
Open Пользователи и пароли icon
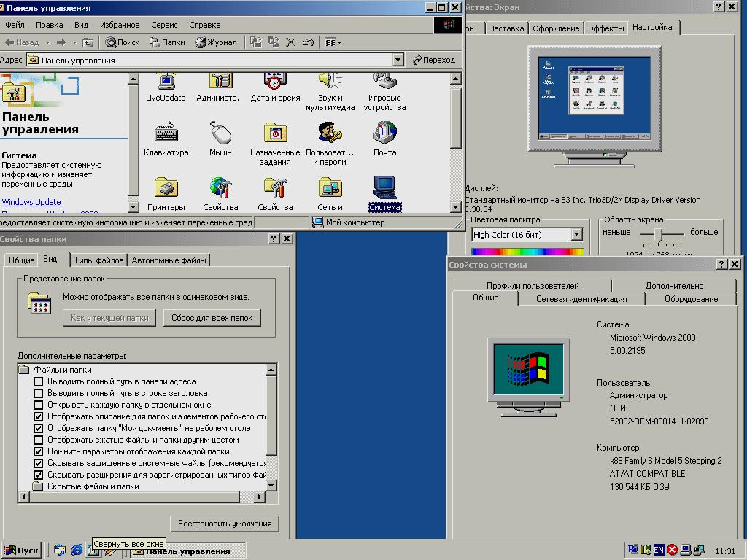tap(330, 144)
